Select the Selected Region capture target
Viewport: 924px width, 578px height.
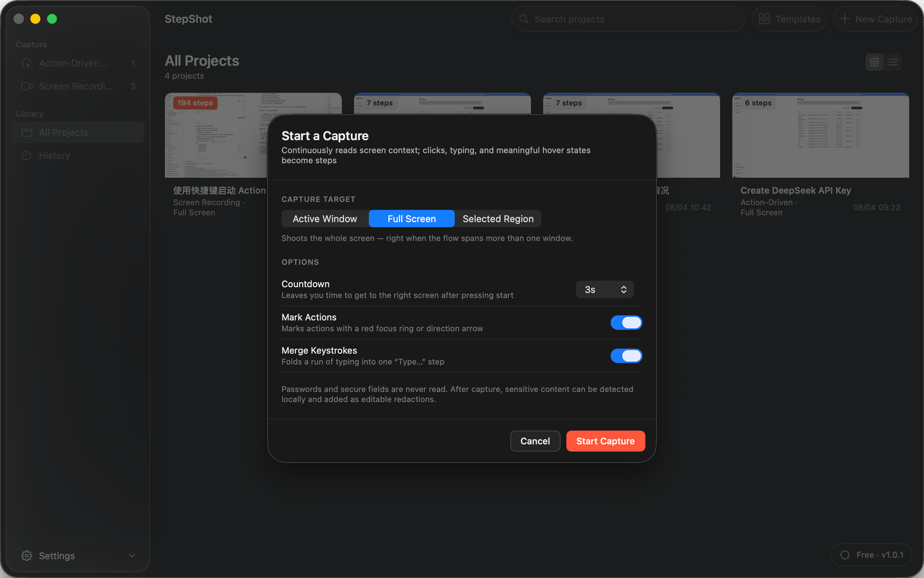[498, 219]
